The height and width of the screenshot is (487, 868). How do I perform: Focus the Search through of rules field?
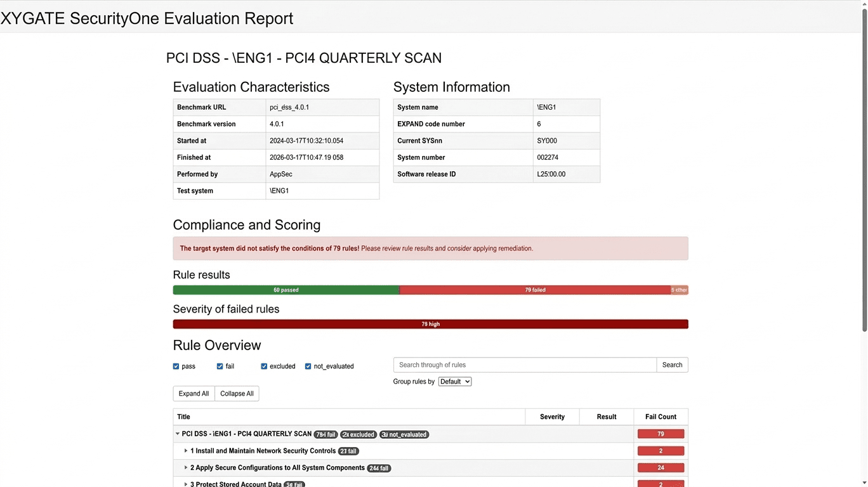tap(524, 365)
